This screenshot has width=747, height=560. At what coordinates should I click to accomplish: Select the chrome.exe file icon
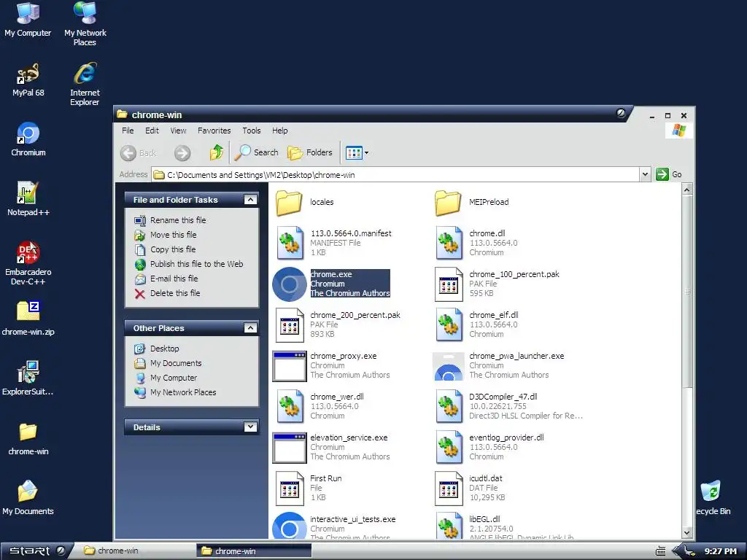[289, 284]
